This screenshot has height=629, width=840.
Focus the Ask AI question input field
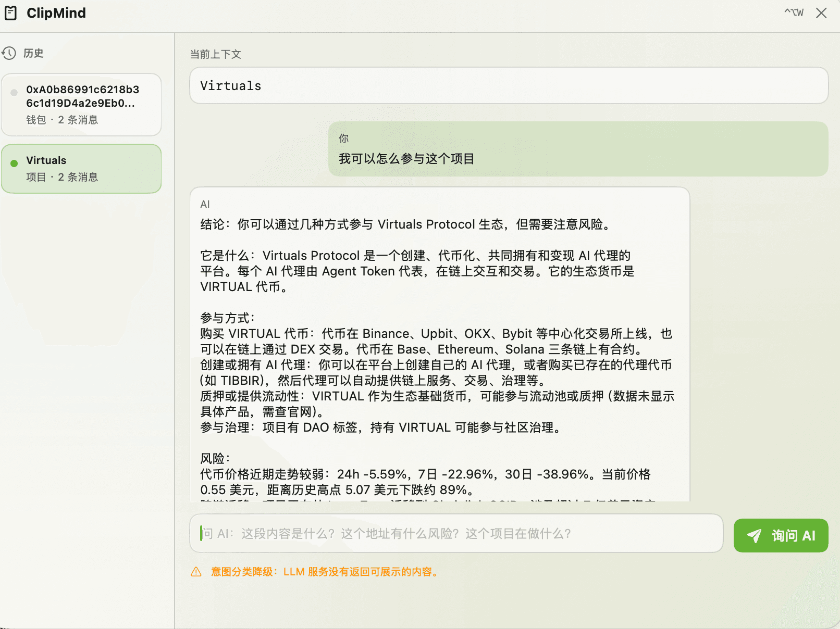pos(456,533)
